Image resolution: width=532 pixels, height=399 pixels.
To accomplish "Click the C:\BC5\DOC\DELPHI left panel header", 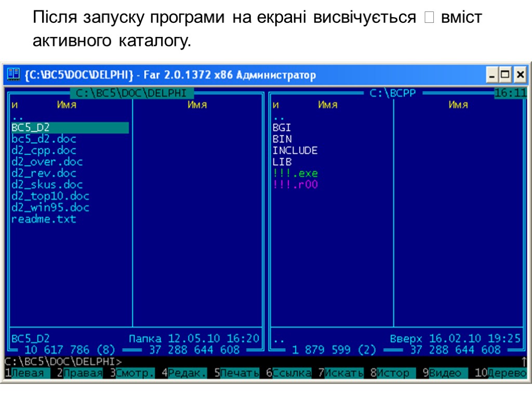I will [x=131, y=93].
